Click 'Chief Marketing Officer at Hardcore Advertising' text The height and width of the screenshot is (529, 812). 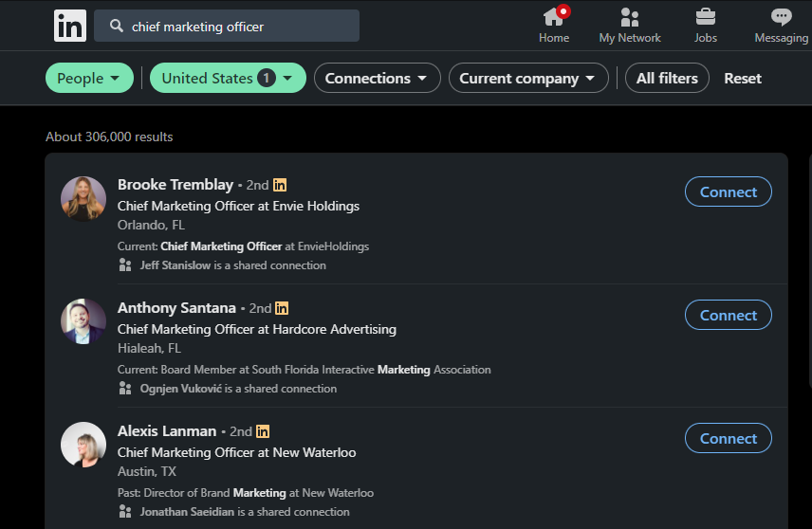[x=257, y=329]
